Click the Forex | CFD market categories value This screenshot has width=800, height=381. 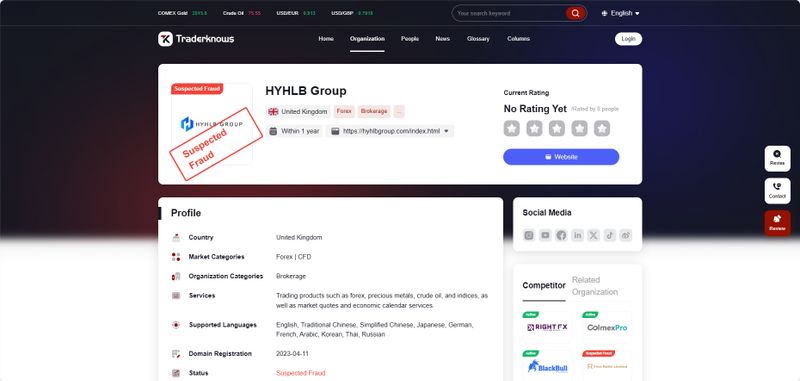click(x=293, y=257)
